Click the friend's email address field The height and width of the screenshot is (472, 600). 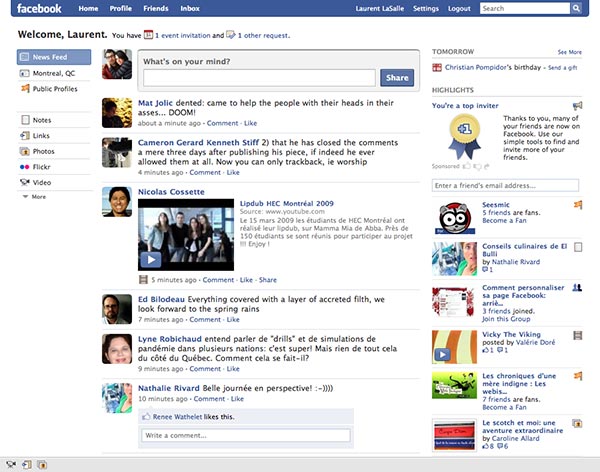click(x=505, y=185)
